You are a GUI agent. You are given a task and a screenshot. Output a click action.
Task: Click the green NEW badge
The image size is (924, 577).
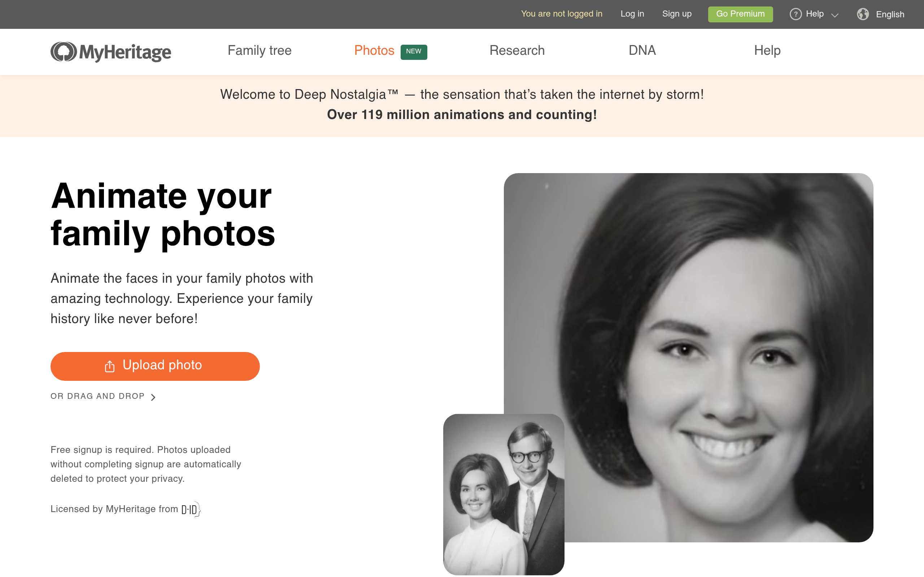[414, 52]
